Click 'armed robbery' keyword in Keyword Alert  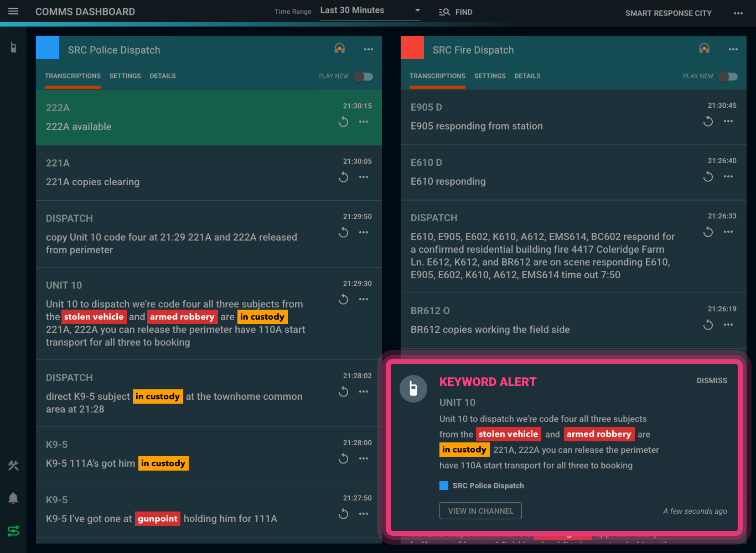click(599, 434)
